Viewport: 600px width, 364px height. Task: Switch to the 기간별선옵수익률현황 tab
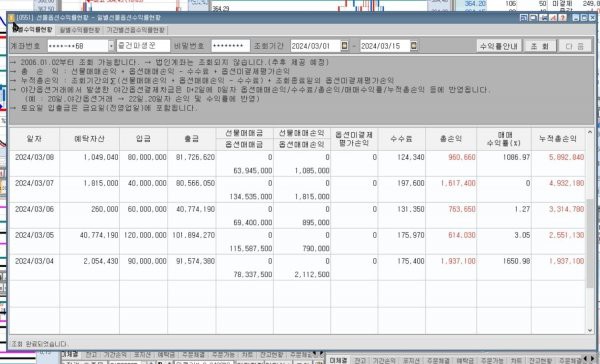point(135,30)
